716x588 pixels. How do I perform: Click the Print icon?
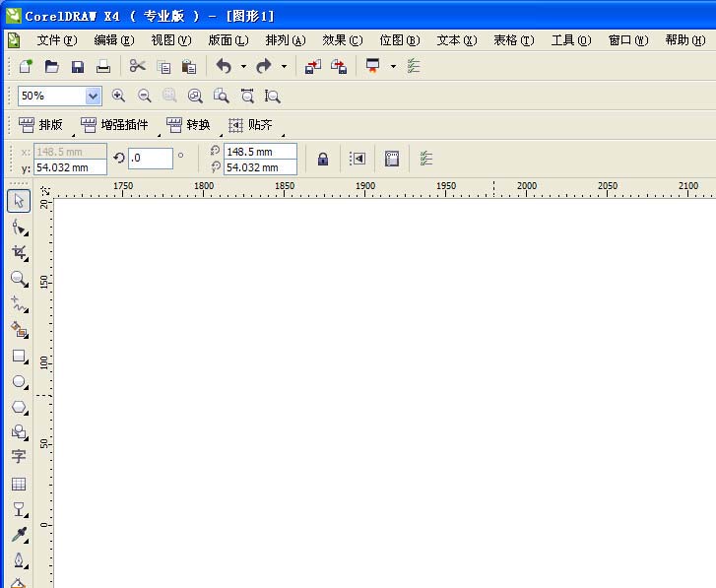(103, 67)
